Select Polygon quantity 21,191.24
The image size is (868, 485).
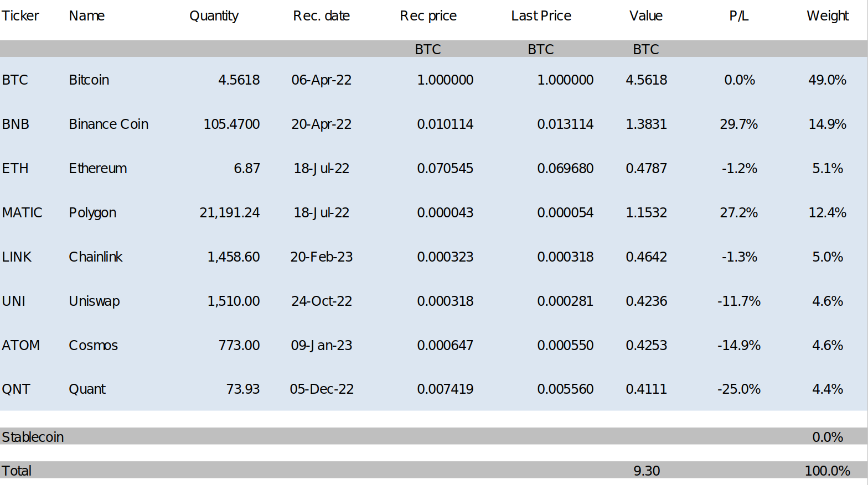[230, 212]
